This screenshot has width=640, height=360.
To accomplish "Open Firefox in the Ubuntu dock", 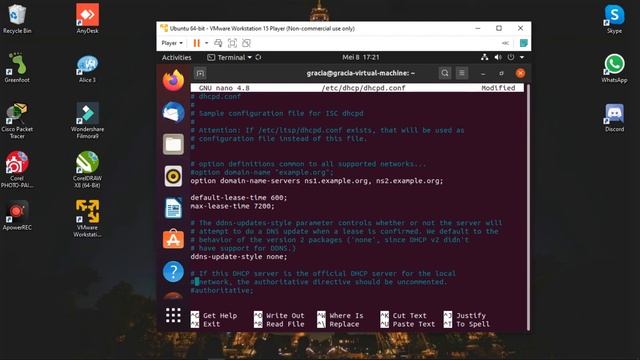I will coord(173,80).
